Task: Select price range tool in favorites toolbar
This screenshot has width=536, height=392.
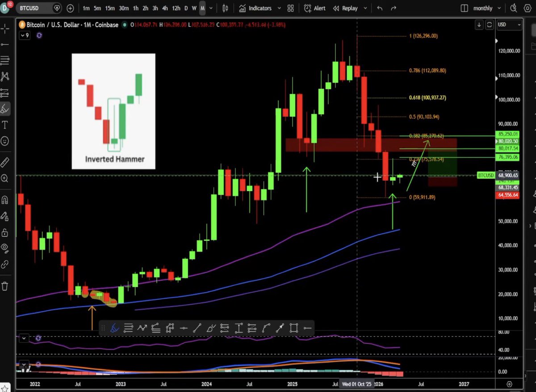Action: pyautogui.click(x=239, y=328)
